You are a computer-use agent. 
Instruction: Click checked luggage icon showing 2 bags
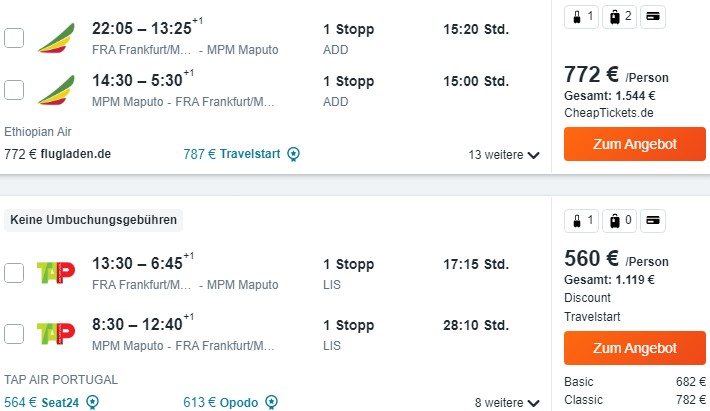pos(619,17)
